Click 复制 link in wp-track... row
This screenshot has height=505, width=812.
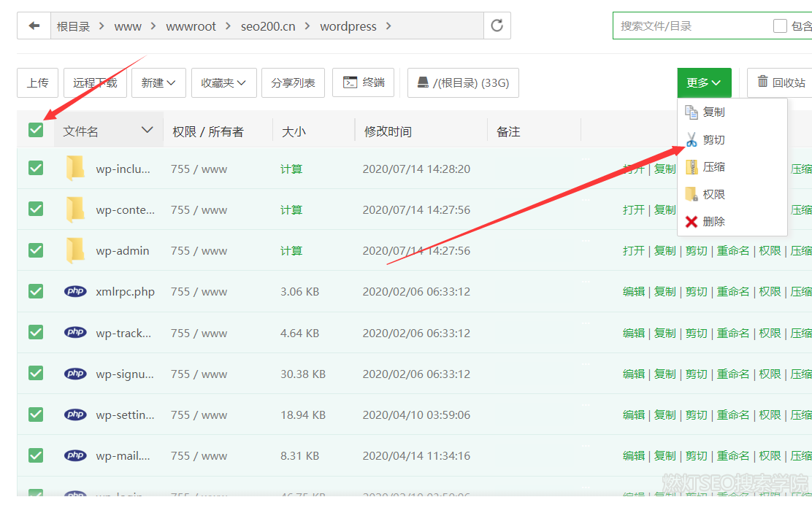(x=664, y=334)
